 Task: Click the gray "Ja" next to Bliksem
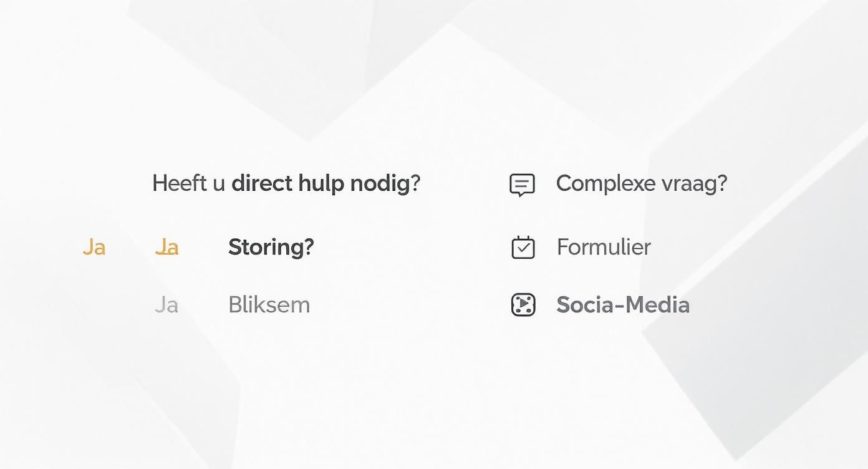[x=166, y=305]
